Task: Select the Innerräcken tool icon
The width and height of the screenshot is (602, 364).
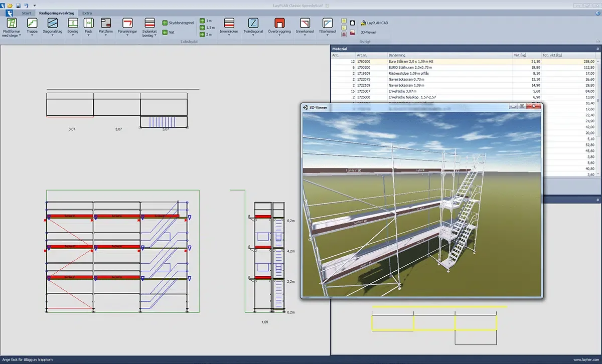Action: point(229,23)
